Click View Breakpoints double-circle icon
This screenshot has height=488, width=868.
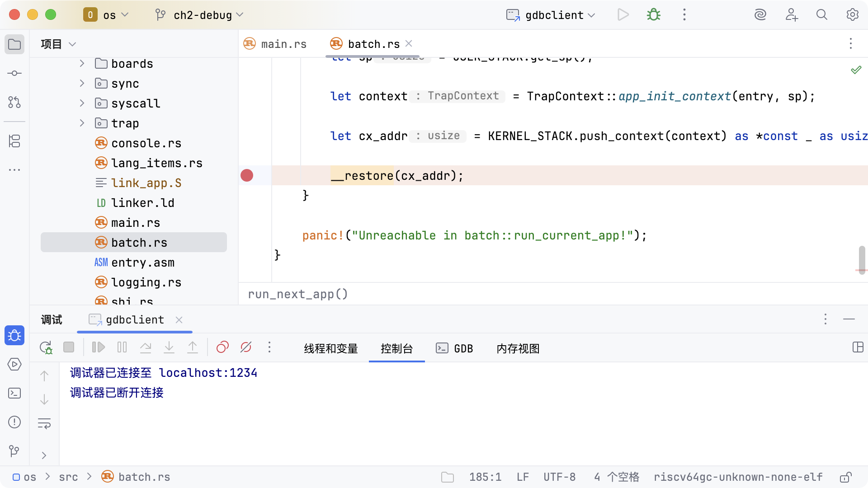click(222, 347)
